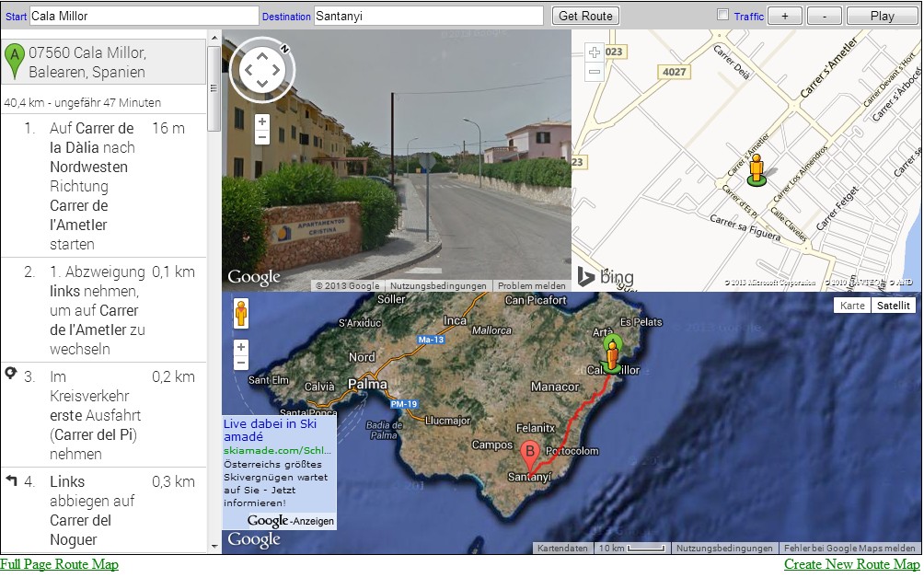The image size is (924, 578).
Task: Click the directions panel scrollbar
Action: pos(214,87)
